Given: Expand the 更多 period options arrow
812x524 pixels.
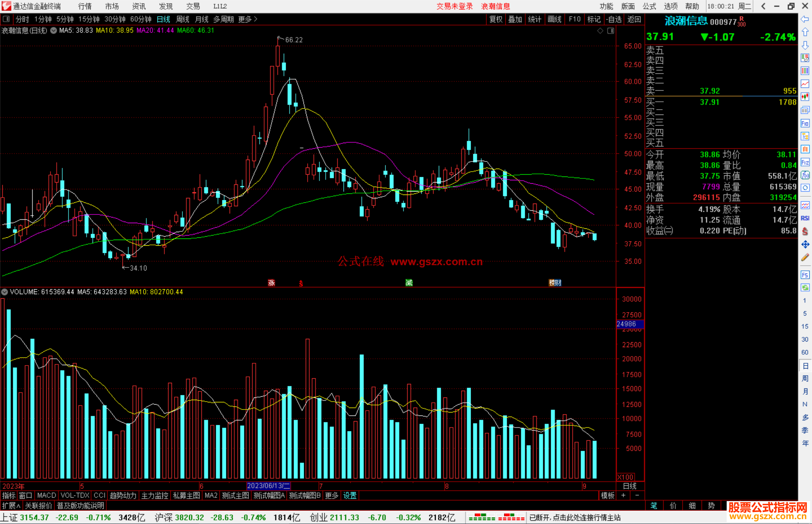Looking at the screenshot, I should click(x=256, y=19).
